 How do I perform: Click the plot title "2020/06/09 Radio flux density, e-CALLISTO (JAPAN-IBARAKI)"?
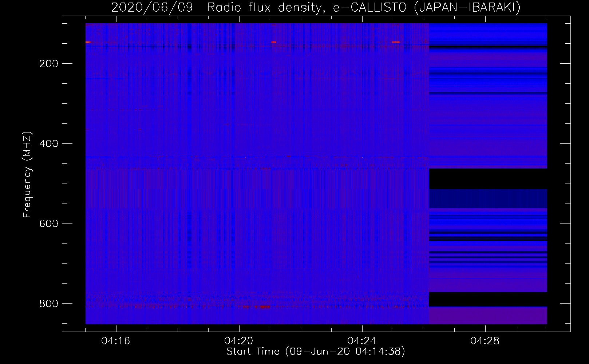[316, 7]
